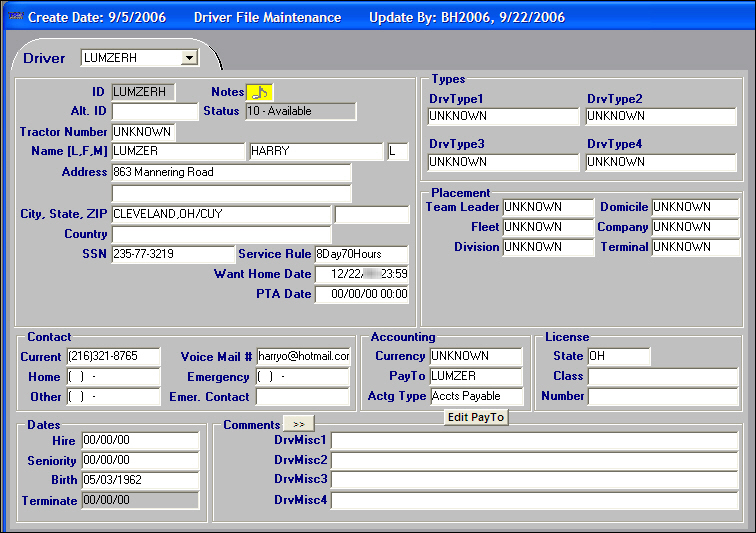756x533 pixels.
Task: Open the yellow Notes icon
Action: [x=259, y=92]
